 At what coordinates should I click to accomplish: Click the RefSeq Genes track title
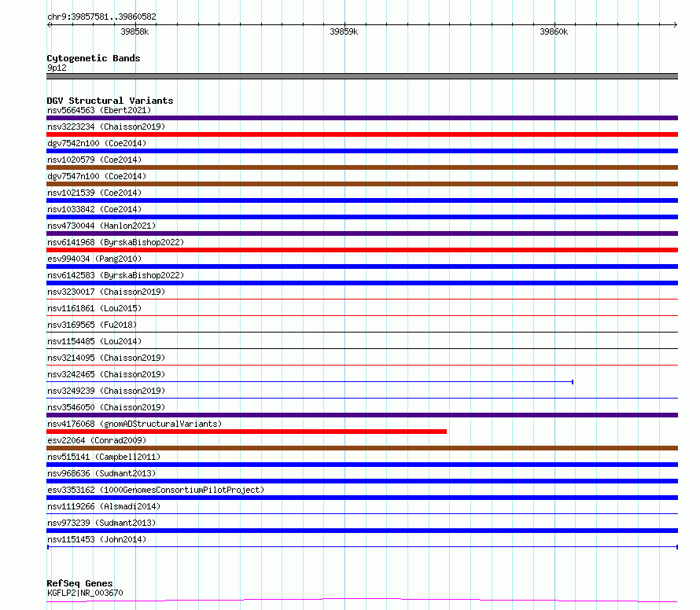[79, 583]
